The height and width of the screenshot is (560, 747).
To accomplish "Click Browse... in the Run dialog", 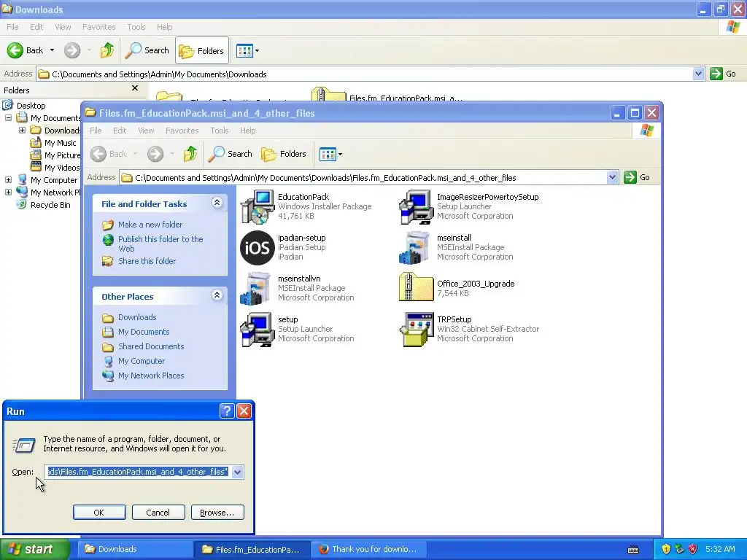I will point(217,513).
